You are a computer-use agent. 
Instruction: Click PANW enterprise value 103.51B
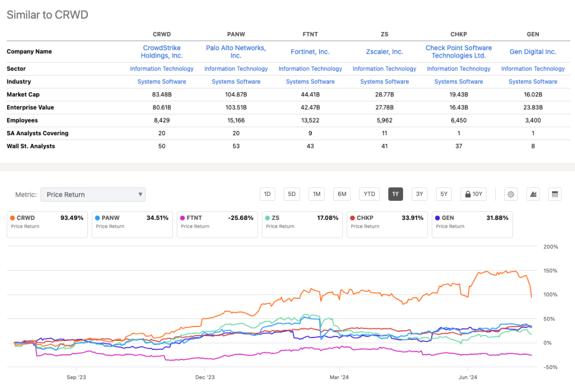pos(236,108)
